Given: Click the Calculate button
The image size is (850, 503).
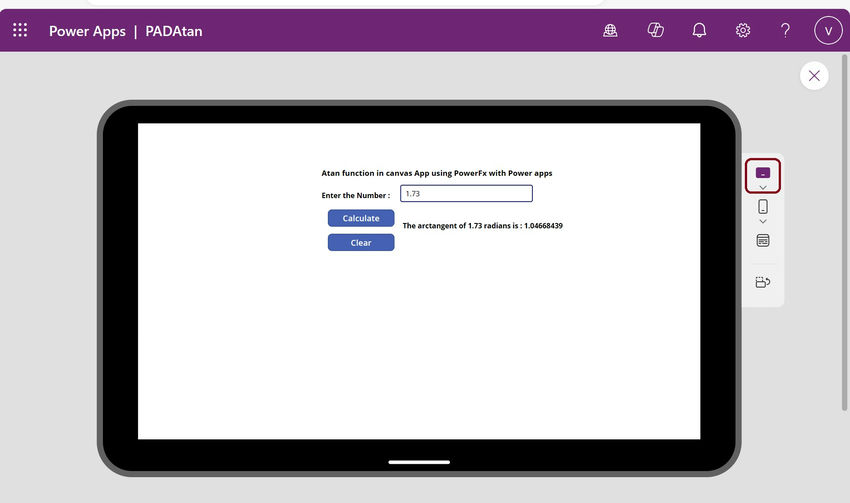Looking at the screenshot, I should click(361, 218).
